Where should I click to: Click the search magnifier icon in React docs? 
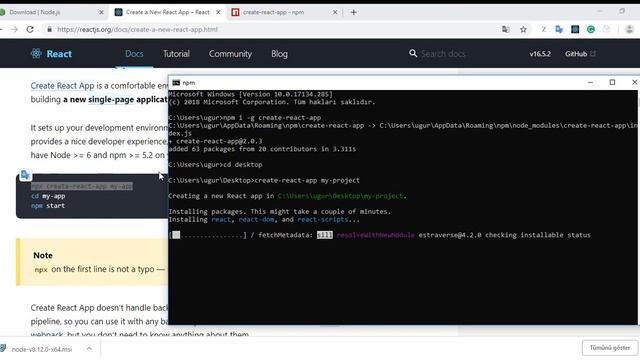click(413, 53)
